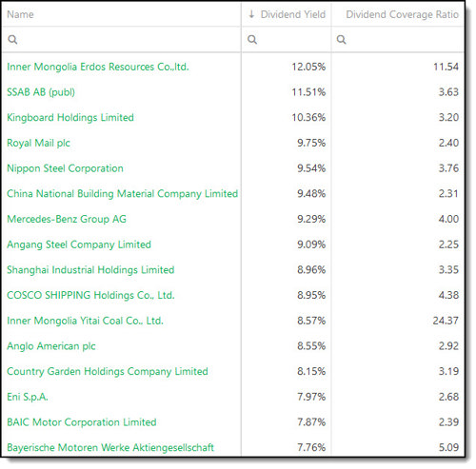
Task: Sort by the Name column header
Action: (x=20, y=14)
